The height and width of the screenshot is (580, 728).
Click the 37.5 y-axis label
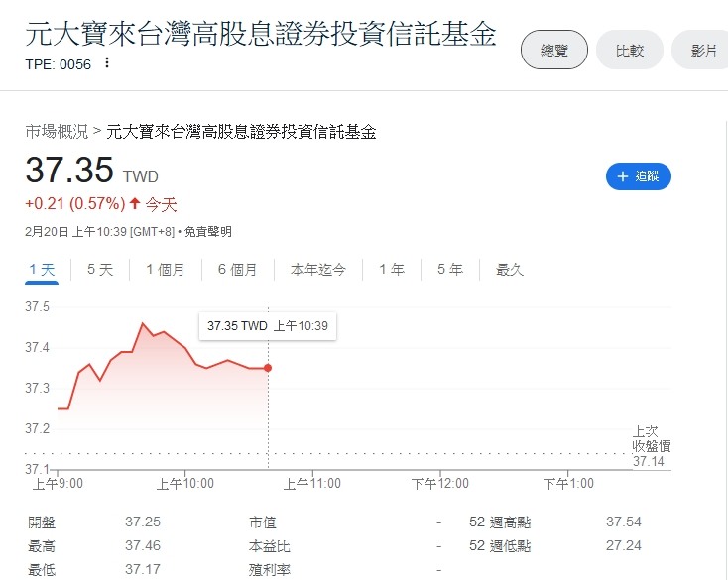point(37,306)
